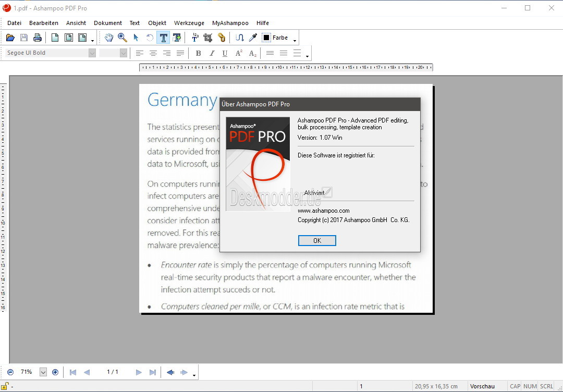This screenshot has height=392, width=563.
Task: Select the crop tool
Action: tap(208, 38)
